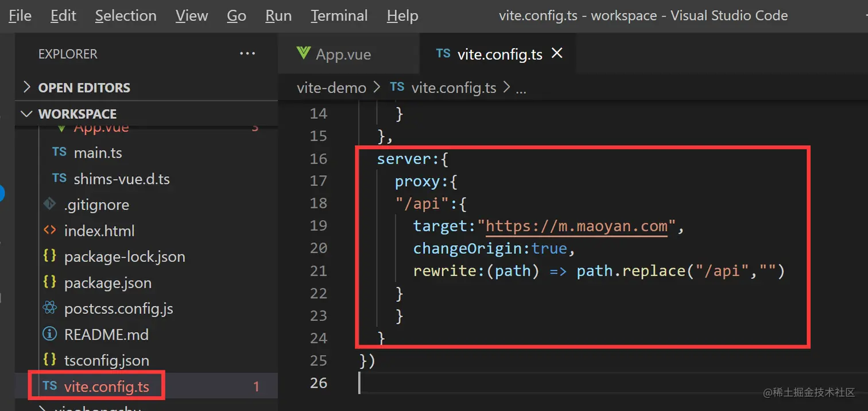
Task: Open the Run menu
Action: tap(278, 15)
